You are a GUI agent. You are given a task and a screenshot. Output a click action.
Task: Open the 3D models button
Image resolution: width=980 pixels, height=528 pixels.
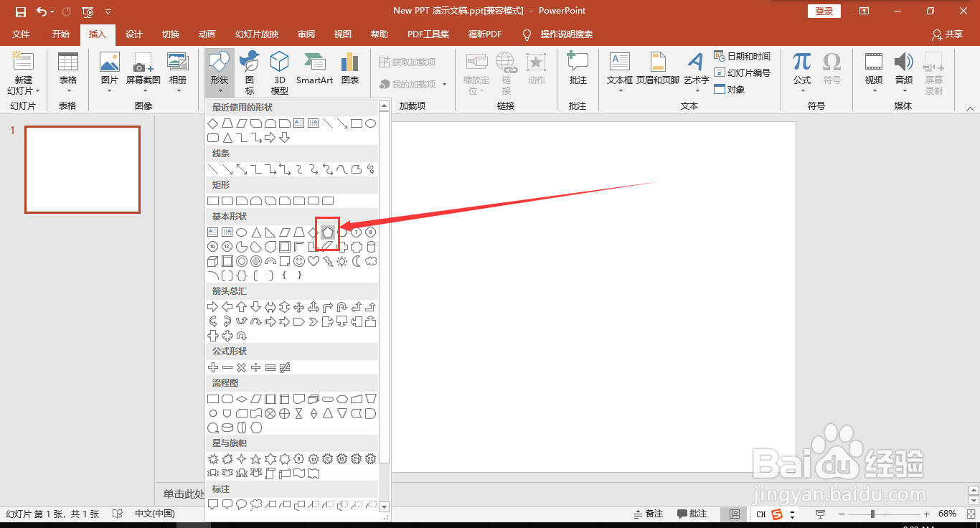279,72
